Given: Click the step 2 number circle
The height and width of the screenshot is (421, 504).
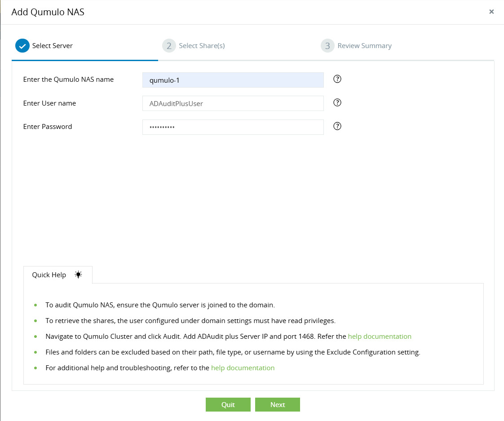Looking at the screenshot, I should pos(169,46).
